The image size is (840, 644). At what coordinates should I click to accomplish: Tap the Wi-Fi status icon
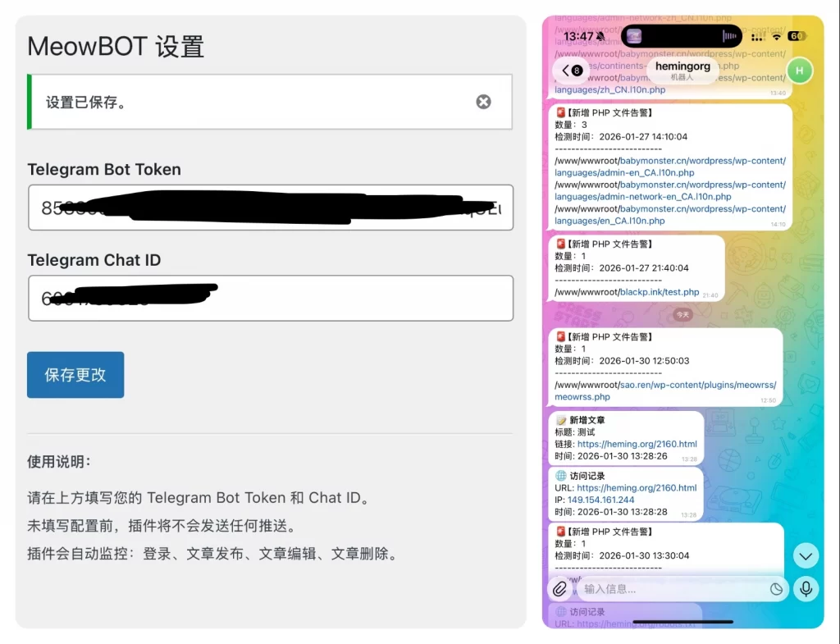pyautogui.click(x=778, y=36)
